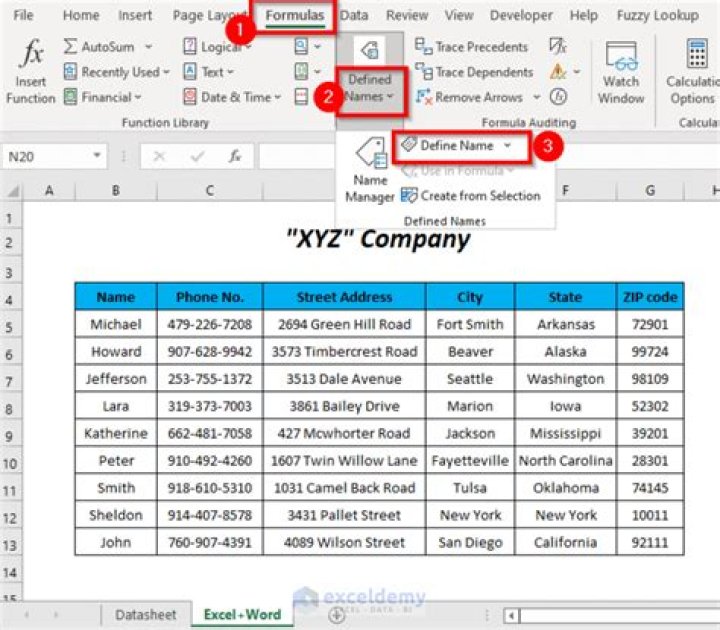Open the Name Box dropdown arrow
Viewport: 720px width, 630px height.
pyautogui.click(x=97, y=156)
